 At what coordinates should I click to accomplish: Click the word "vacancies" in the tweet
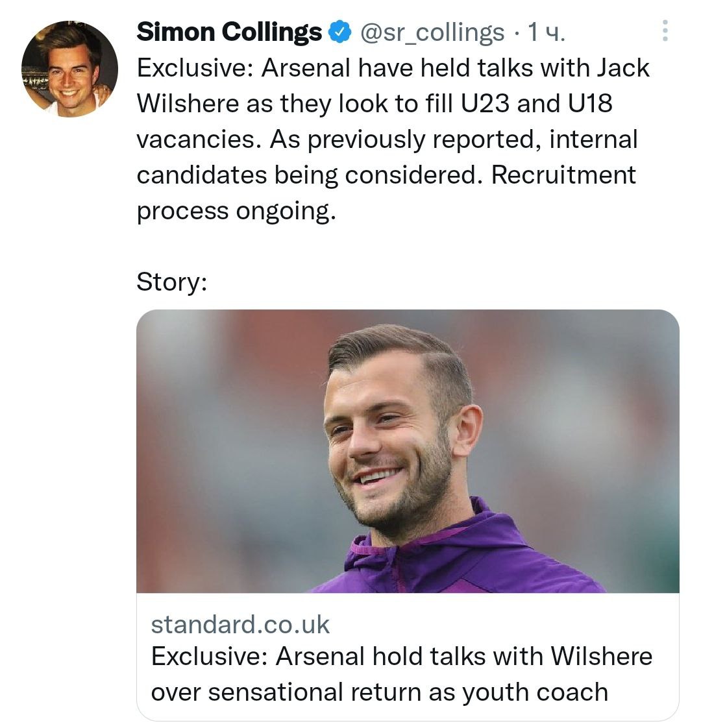(x=199, y=139)
